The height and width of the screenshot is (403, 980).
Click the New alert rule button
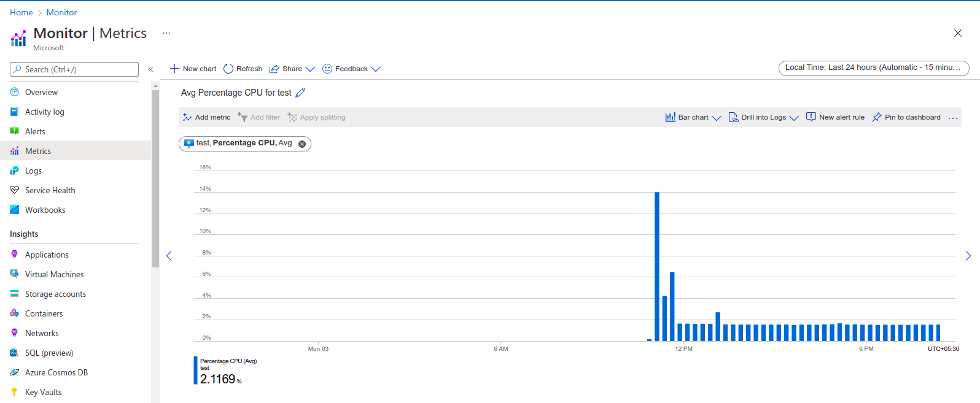pyautogui.click(x=835, y=117)
